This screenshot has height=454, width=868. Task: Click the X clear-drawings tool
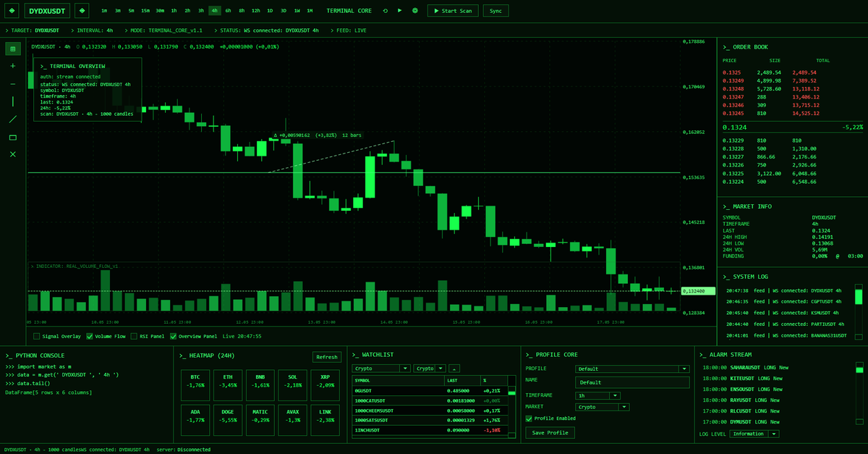click(x=12, y=154)
